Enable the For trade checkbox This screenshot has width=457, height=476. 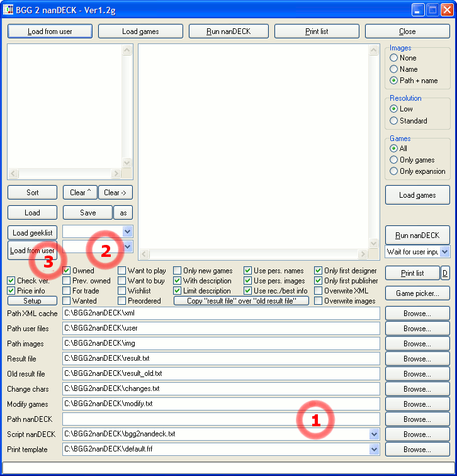[x=67, y=290]
